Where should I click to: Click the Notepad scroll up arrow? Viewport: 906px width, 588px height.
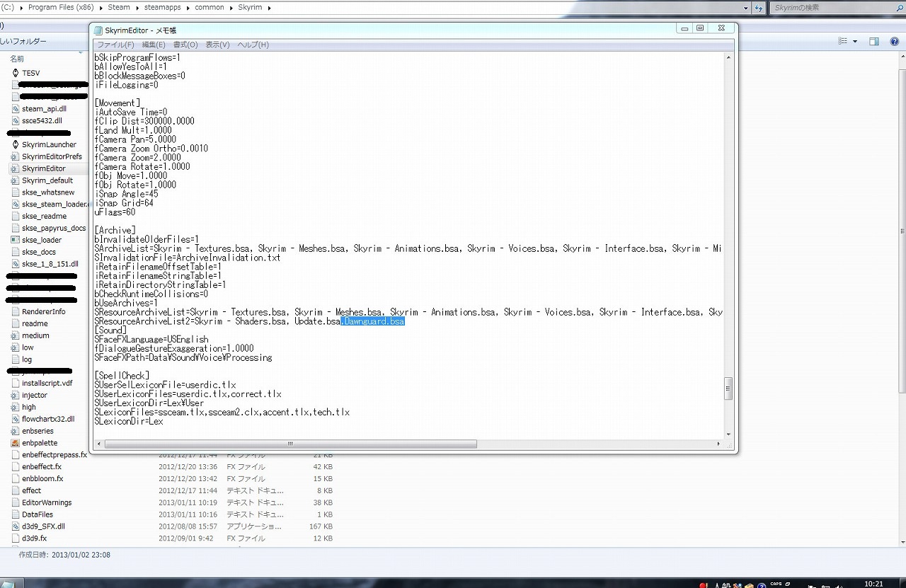click(728, 57)
